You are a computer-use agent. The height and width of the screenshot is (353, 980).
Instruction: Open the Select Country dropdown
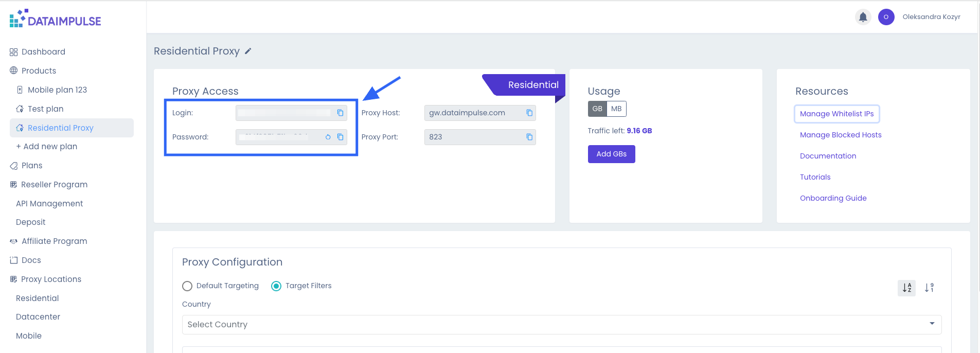coord(561,325)
